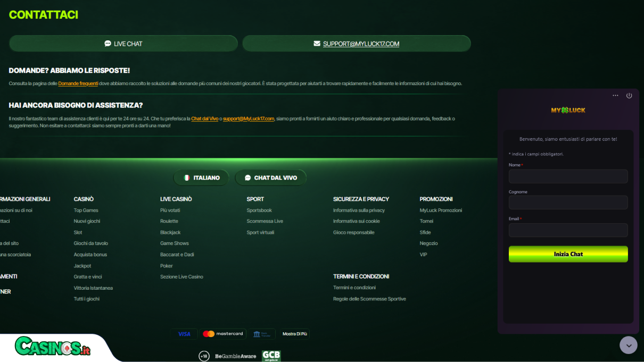Click the Visa payment logo
The width and height of the screenshot is (644, 362).
coord(184,334)
